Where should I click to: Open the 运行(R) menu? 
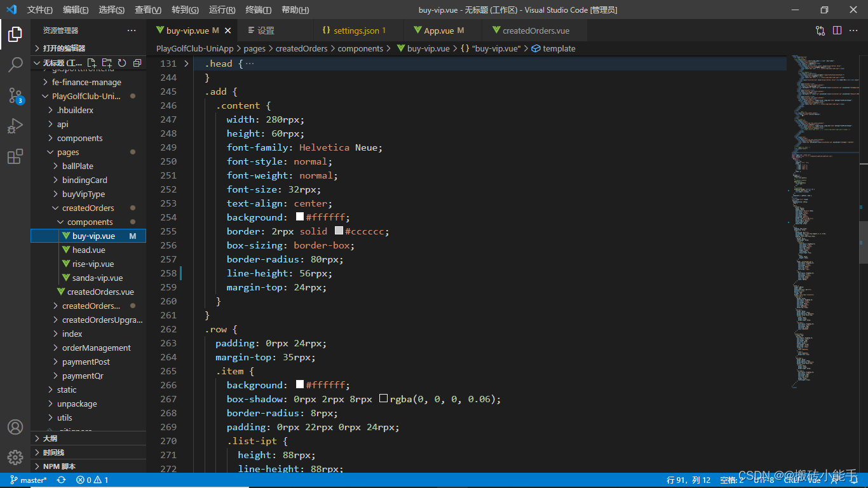pyautogui.click(x=222, y=10)
